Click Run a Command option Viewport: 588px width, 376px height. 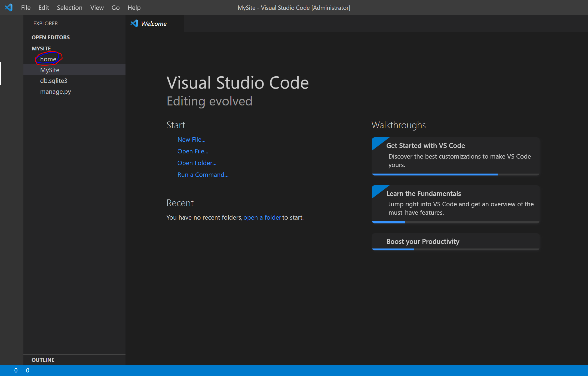(x=203, y=174)
